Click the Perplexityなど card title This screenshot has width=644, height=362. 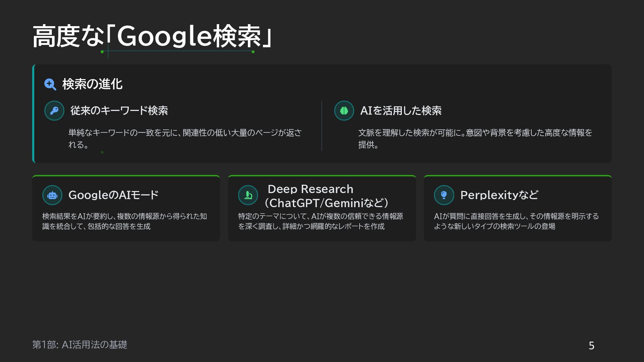point(499,195)
